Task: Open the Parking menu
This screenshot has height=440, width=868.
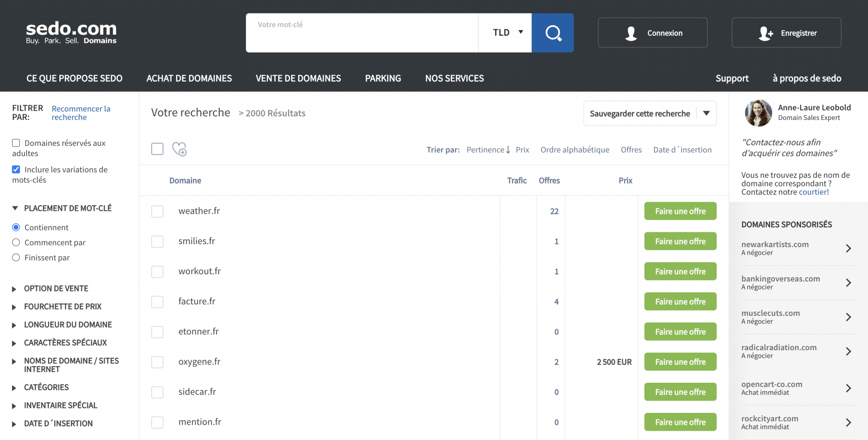Action: (383, 78)
